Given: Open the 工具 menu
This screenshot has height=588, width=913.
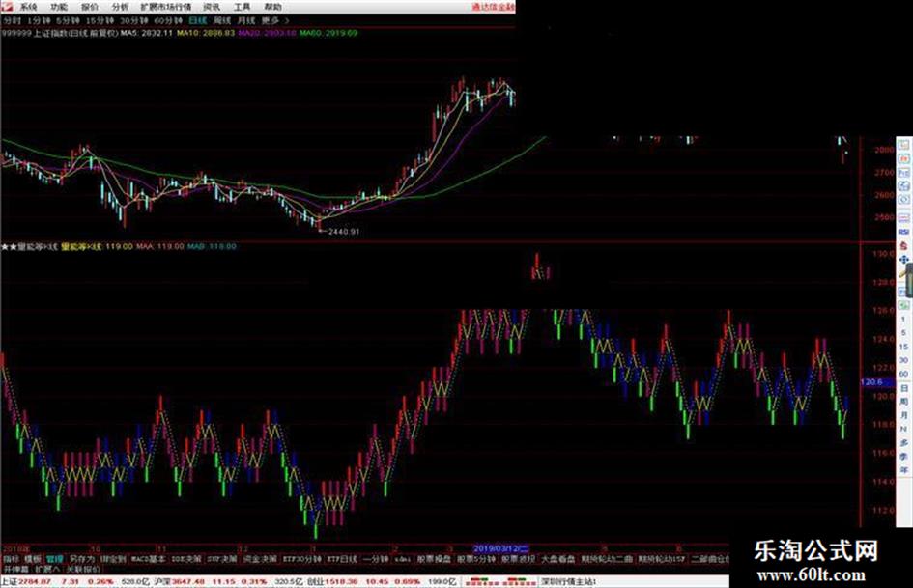Looking at the screenshot, I should coord(242,7).
